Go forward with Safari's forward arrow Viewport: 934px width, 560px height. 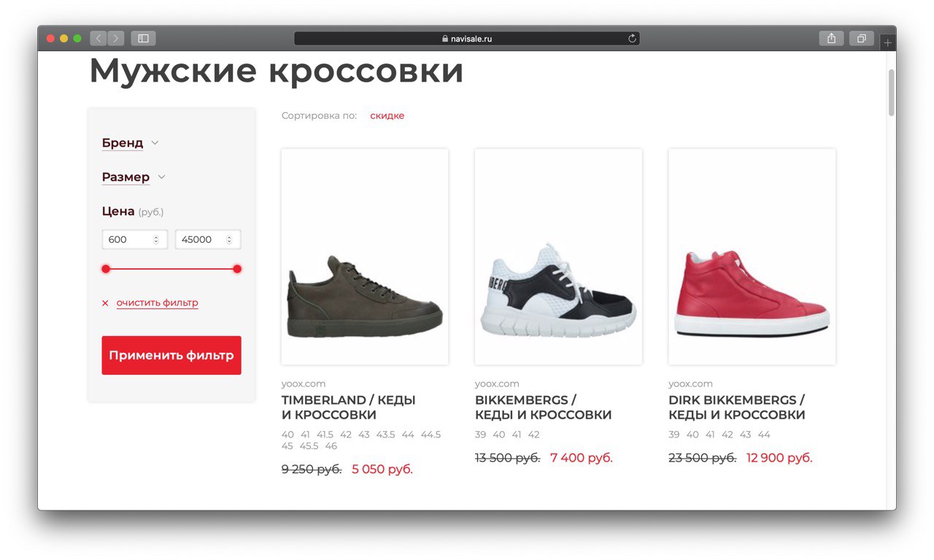(116, 39)
